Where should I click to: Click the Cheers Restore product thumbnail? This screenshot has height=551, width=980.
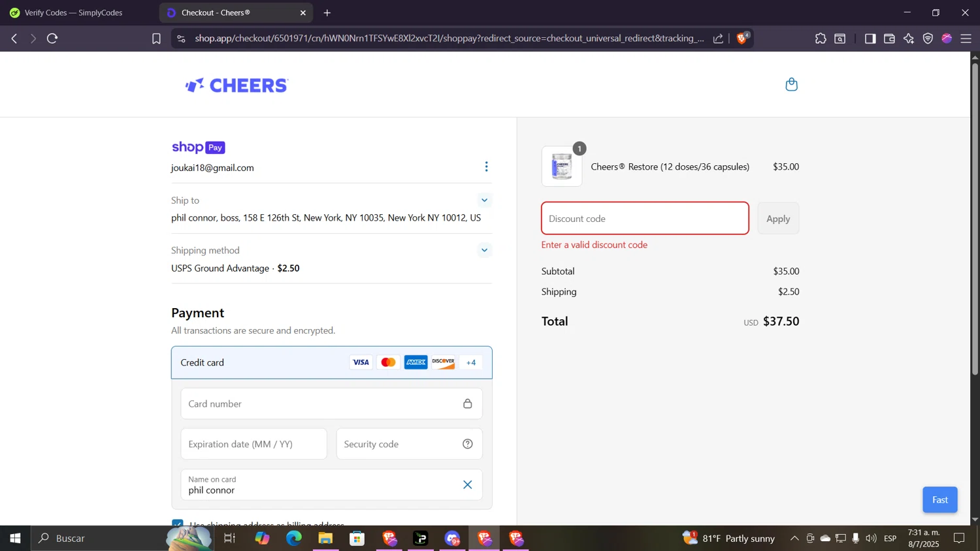coord(562,166)
